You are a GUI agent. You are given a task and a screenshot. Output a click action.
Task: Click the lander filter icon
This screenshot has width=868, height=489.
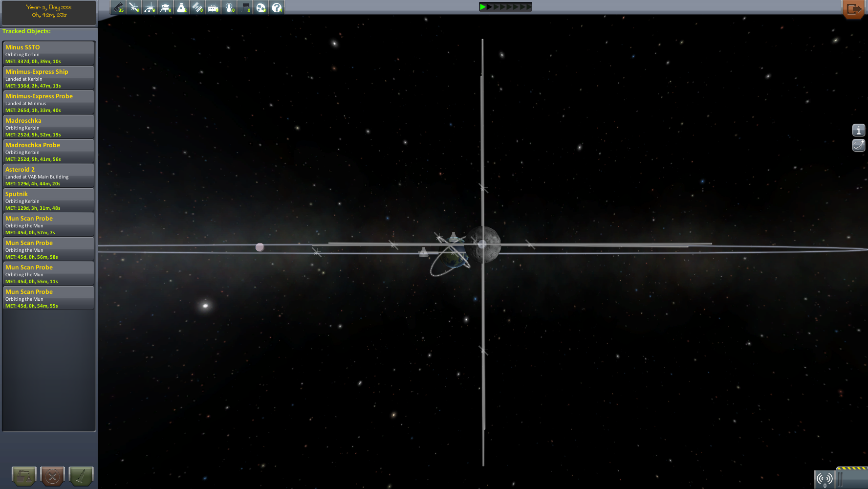pyautogui.click(x=166, y=7)
